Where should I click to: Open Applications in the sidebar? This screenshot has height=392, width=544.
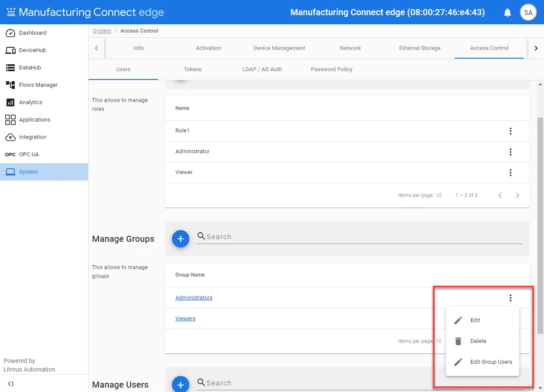click(44, 120)
